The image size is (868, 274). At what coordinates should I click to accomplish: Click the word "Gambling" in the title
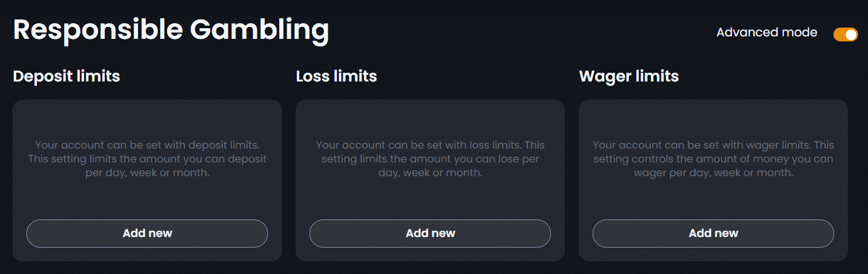point(259,30)
